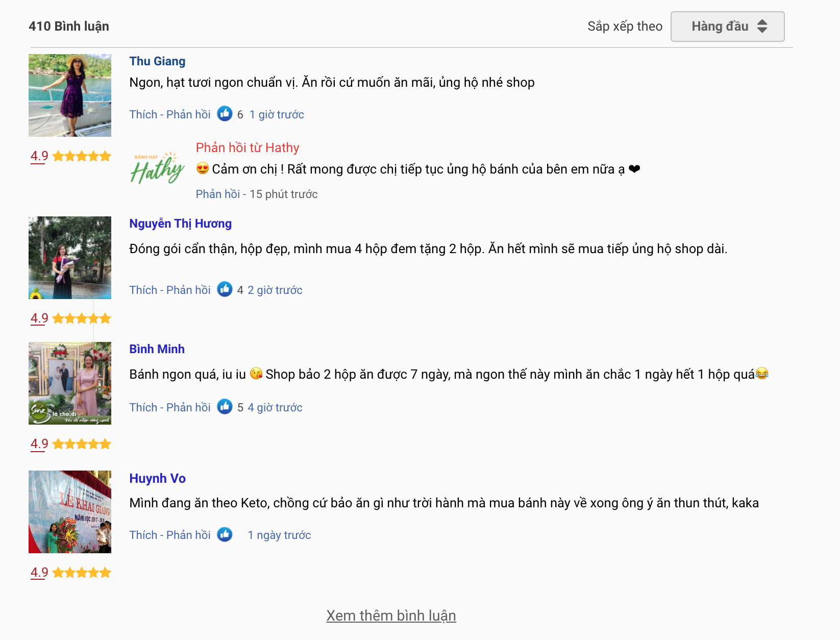Click Thích - Phản hồi under Huynh Vo's comment
The width and height of the screenshot is (840, 640).
170,535
